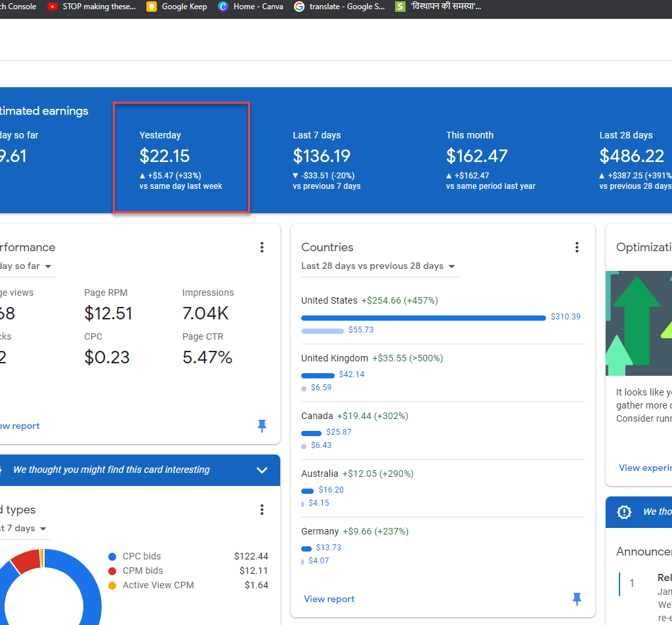Click the Germany +$9.66 (+237%) label
Viewport: 672px width, 625px height.
(x=376, y=532)
